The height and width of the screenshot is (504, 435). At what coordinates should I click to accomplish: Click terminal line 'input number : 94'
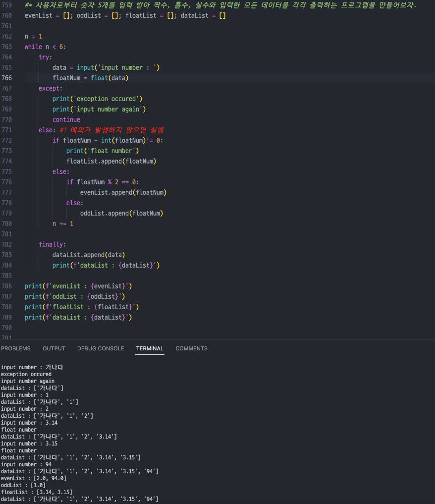[26, 464]
